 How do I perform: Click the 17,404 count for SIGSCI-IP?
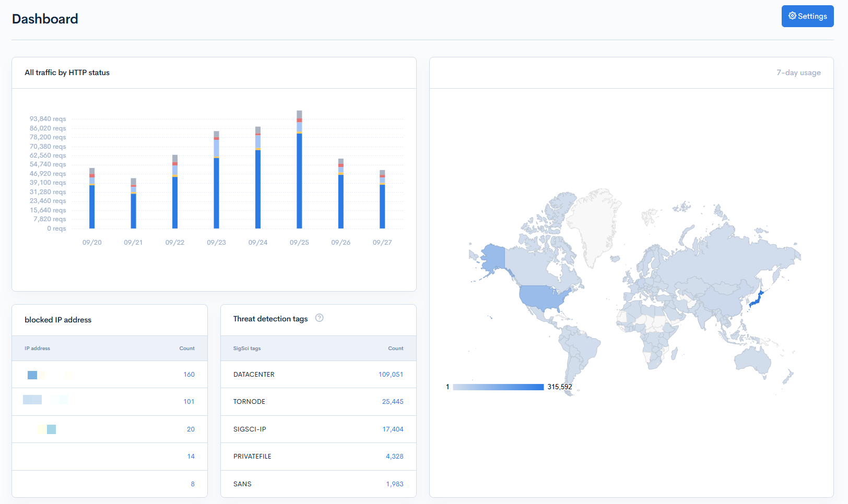393,429
